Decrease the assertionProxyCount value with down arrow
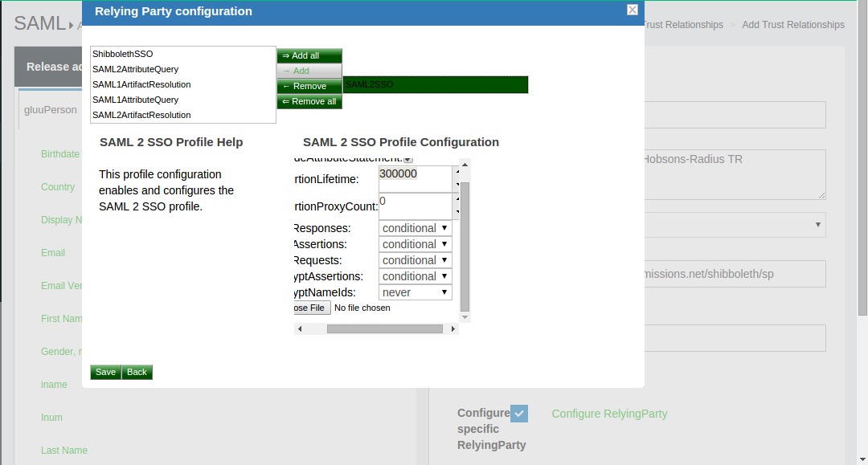The image size is (868, 465). tap(457, 213)
